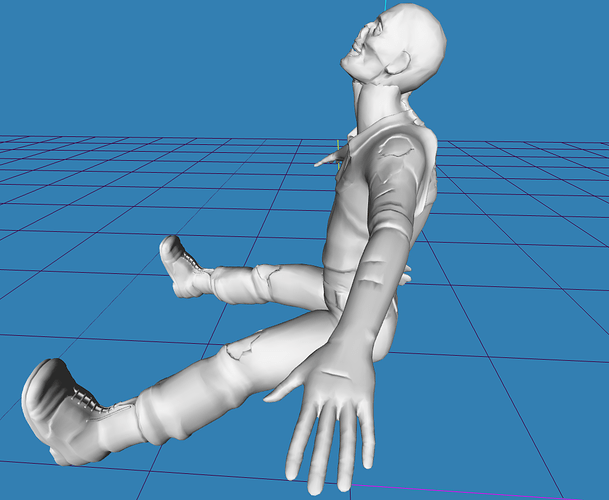Select the large foreground laced boot
This screenshot has height=500, width=609.
click(x=80, y=413)
